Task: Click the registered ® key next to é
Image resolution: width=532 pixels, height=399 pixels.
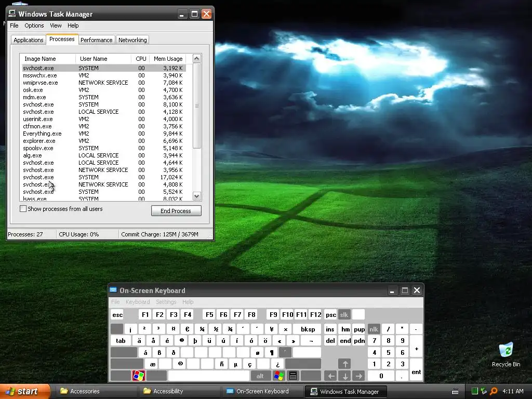Action: point(181,341)
